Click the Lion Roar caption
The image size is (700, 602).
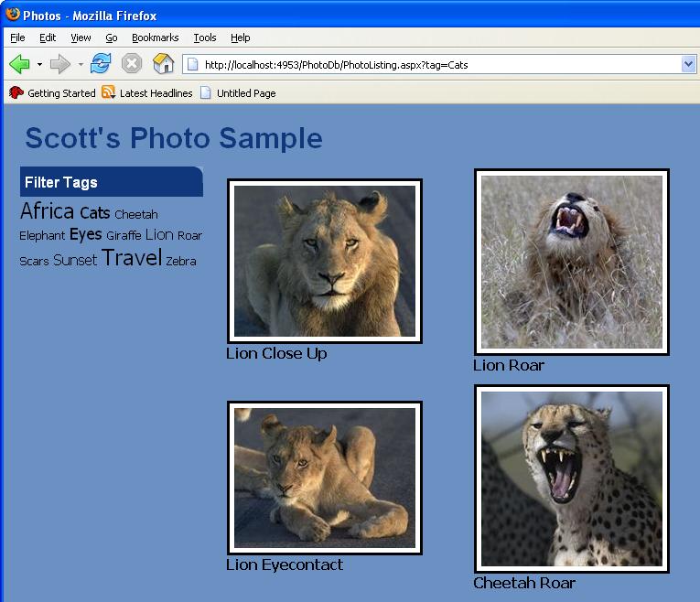(x=509, y=365)
